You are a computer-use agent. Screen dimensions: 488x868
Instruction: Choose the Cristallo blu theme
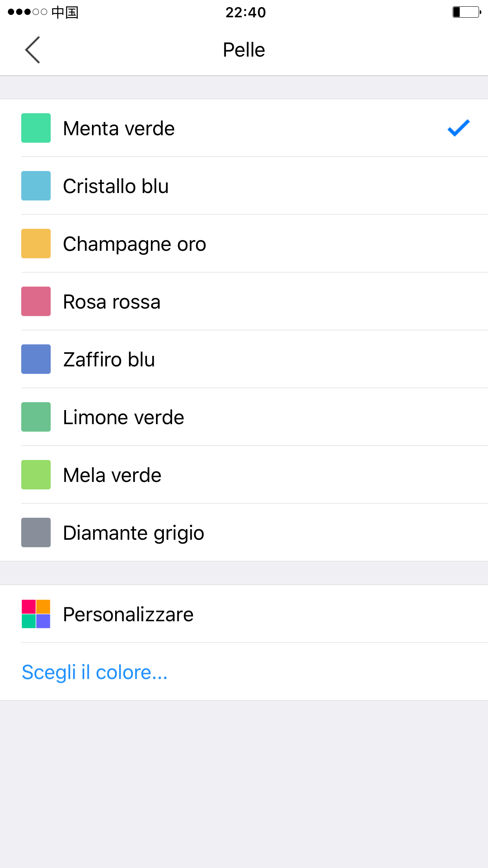click(244, 186)
